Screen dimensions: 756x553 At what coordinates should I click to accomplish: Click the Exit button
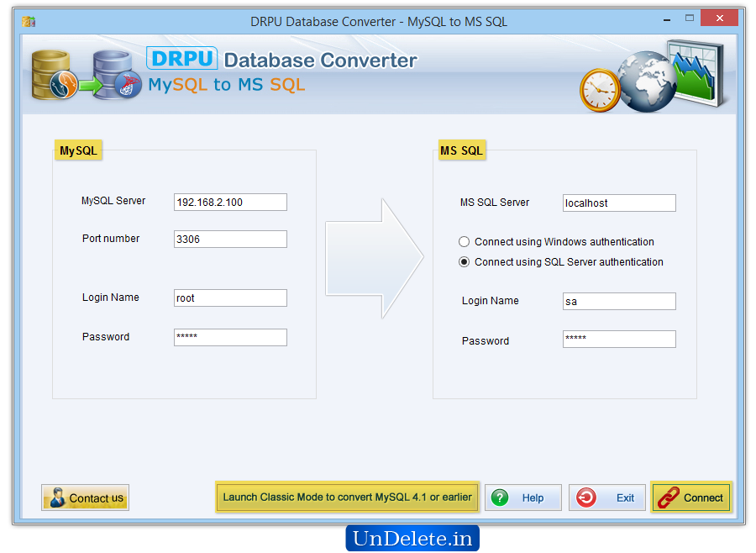point(607,498)
